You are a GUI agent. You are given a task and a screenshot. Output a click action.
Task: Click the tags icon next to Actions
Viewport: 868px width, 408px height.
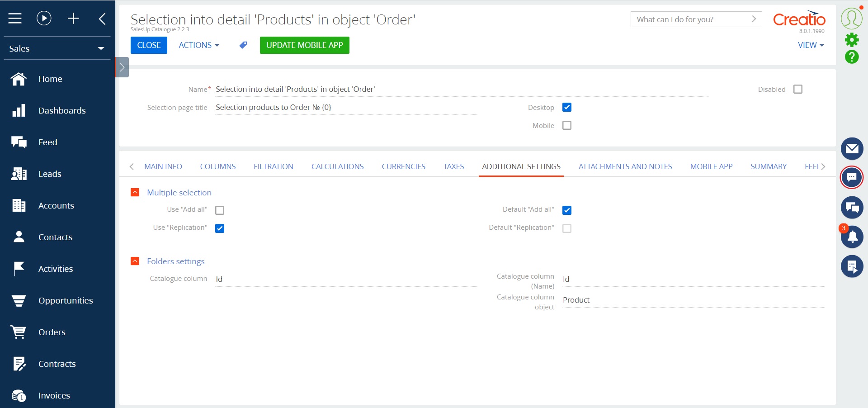[x=243, y=45]
